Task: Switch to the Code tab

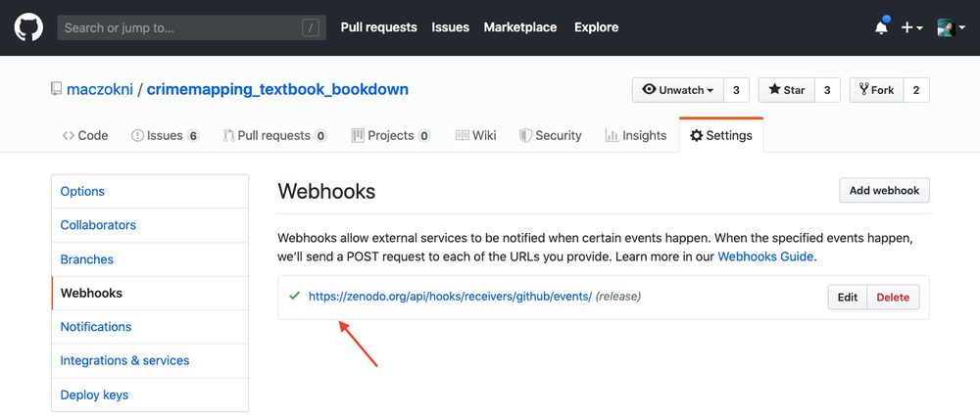Action: click(85, 135)
